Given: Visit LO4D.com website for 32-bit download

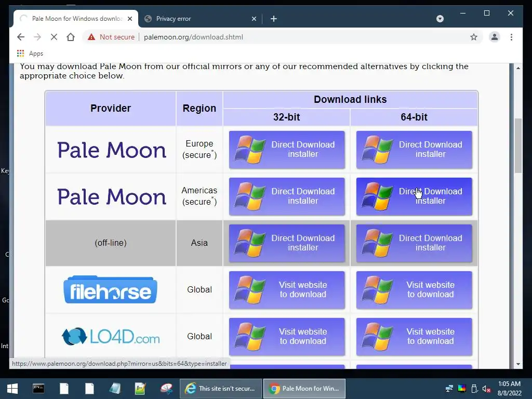Looking at the screenshot, I should (287, 337).
